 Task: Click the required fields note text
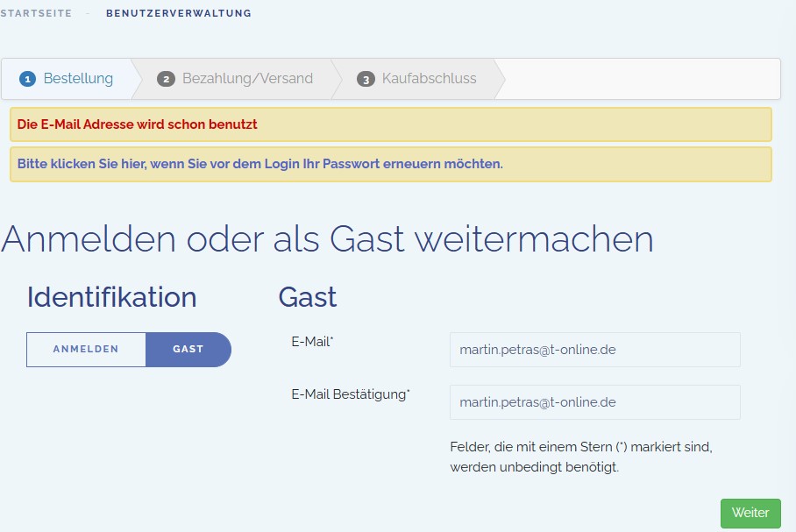tap(581, 457)
